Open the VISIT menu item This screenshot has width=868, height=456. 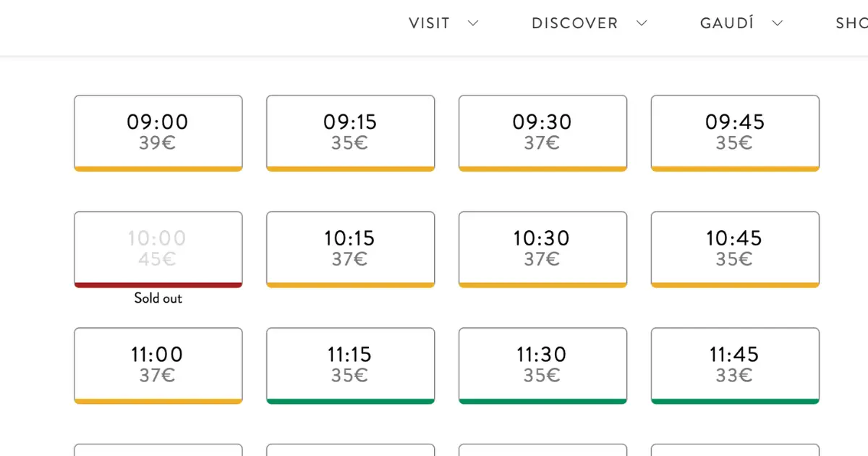pyautogui.click(x=430, y=23)
